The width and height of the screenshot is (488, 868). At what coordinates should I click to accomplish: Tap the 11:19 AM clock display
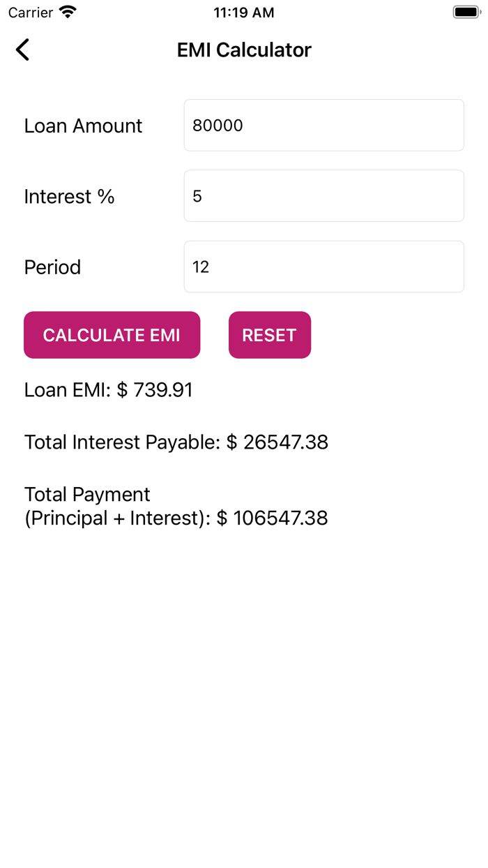244,12
